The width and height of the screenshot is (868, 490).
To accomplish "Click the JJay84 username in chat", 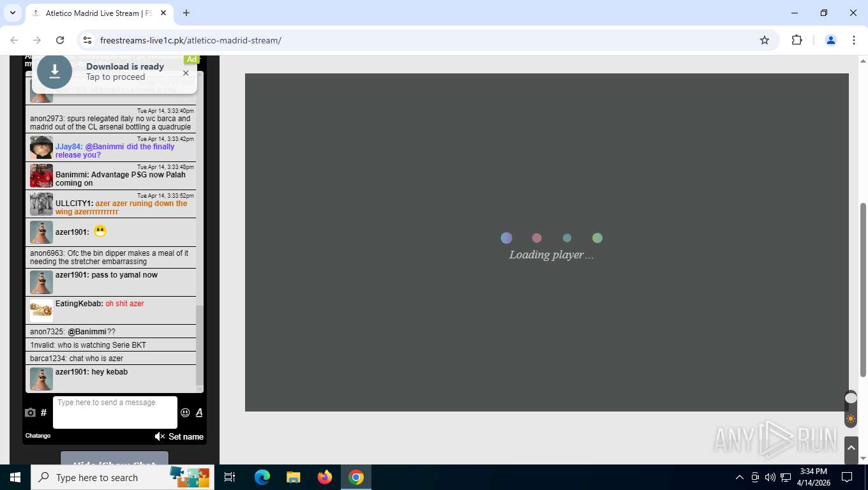I will coord(69,147).
